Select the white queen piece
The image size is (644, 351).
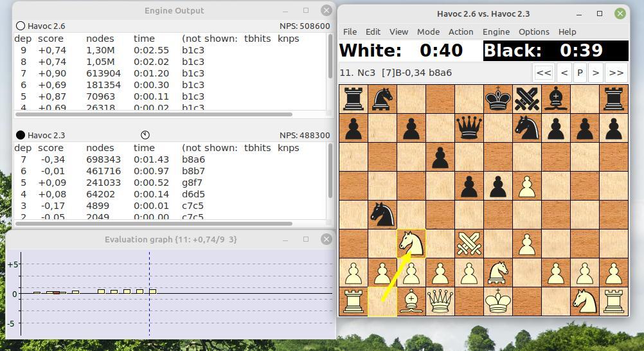440,301
